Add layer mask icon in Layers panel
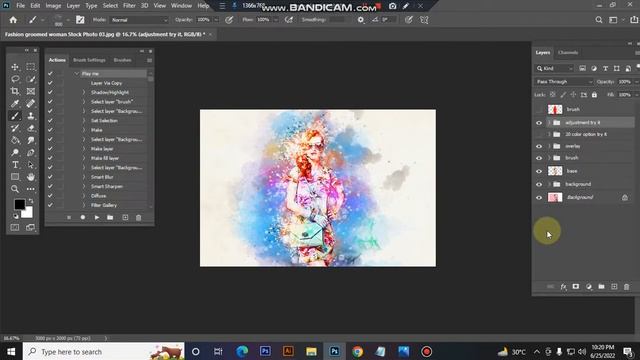640x360 pixels. [x=576, y=287]
